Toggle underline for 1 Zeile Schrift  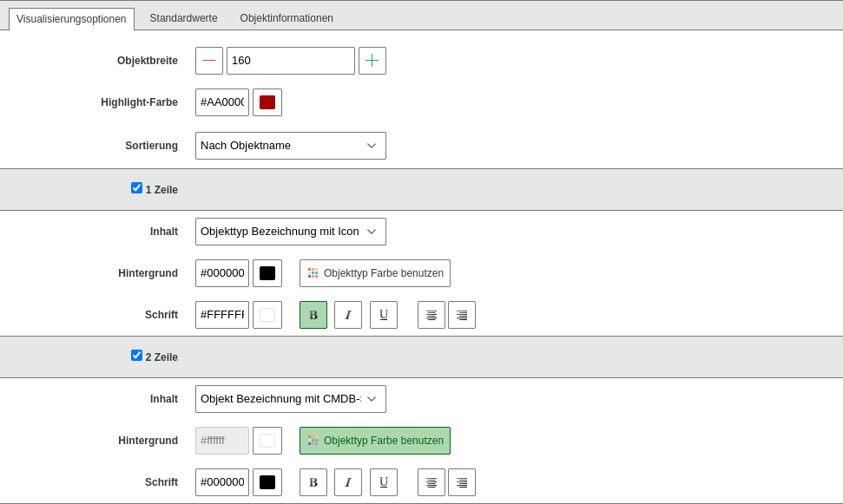pyautogui.click(x=384, y=315)
